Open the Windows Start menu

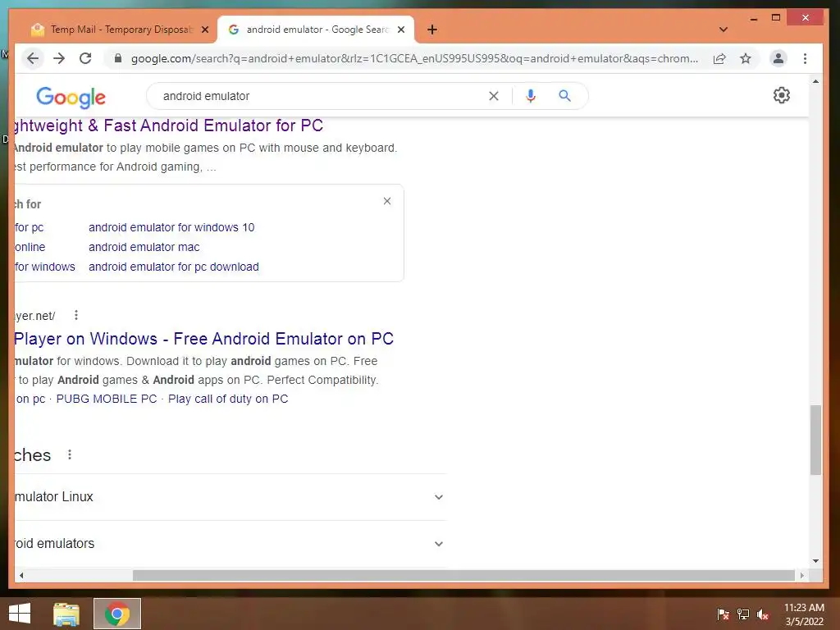click(20, 614)
